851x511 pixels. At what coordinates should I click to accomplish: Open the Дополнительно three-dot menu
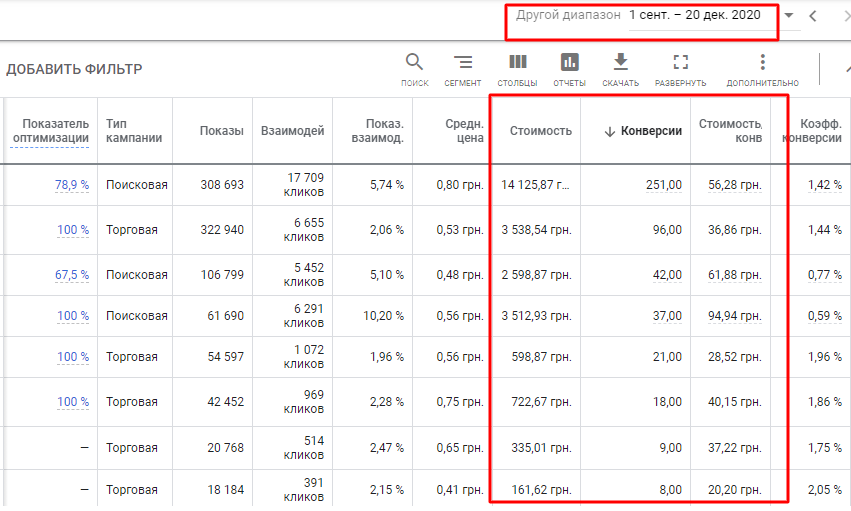[763, 69]
